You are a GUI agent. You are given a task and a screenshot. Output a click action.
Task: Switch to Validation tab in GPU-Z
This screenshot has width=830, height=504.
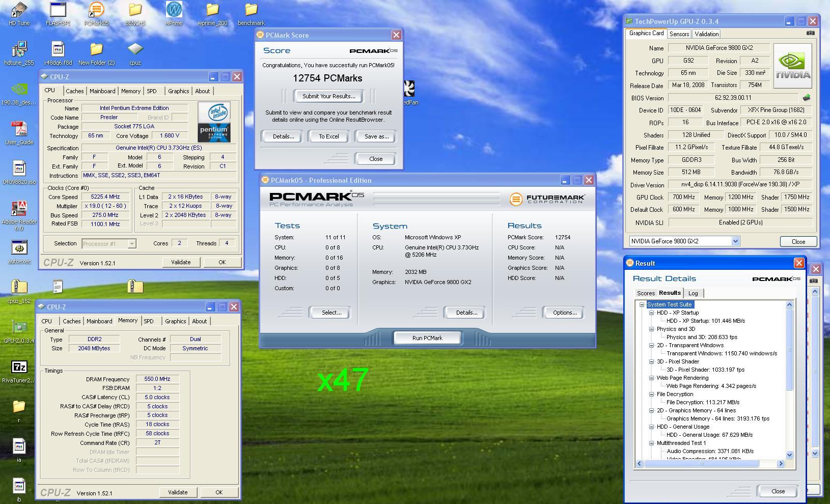point(707,34)
